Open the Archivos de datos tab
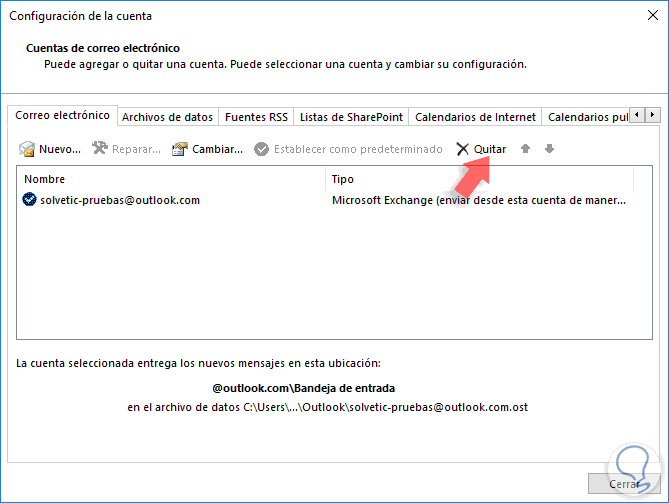The image size is (669, 503). (167, 117)
